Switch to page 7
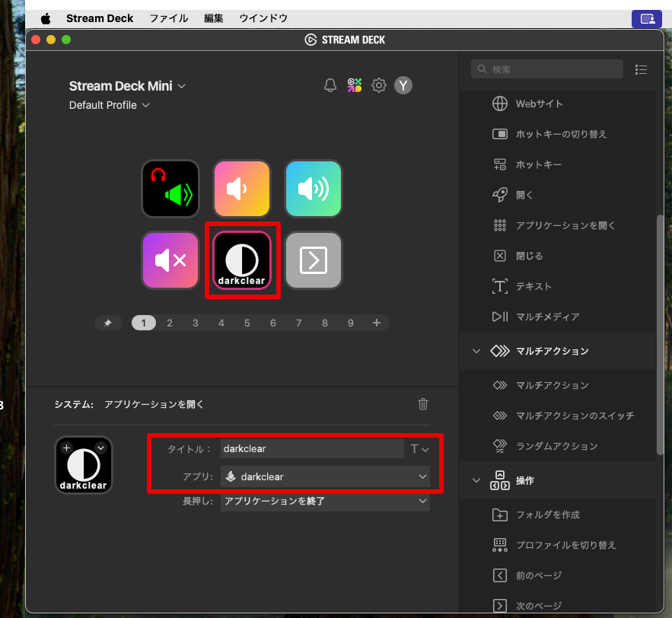The width and height of the screenshot is (672, 618). [299, 323]
